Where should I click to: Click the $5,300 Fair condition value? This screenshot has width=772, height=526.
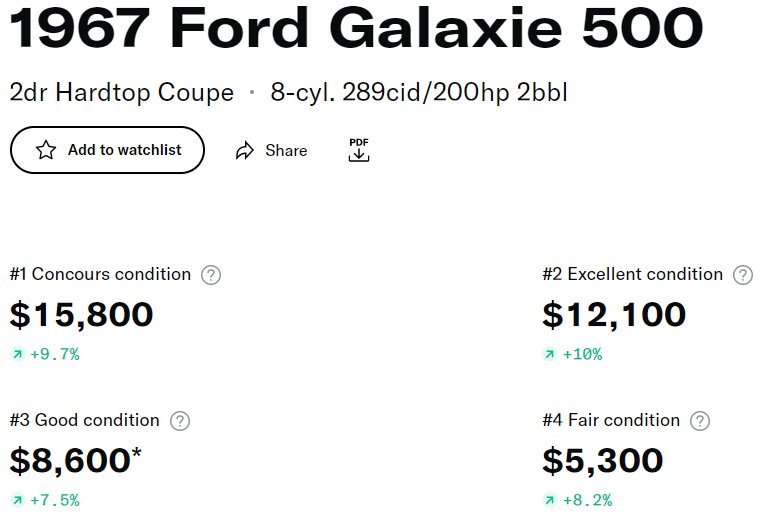click(603, 461)
